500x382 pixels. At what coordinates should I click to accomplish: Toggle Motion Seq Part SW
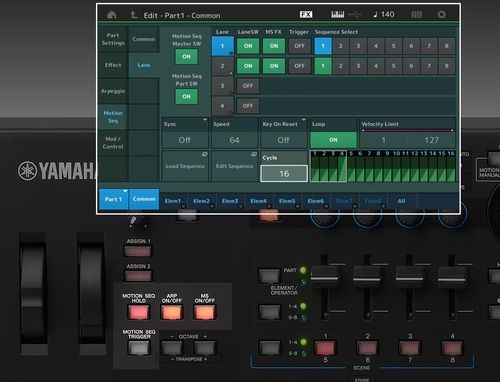[x=186, y=96]
